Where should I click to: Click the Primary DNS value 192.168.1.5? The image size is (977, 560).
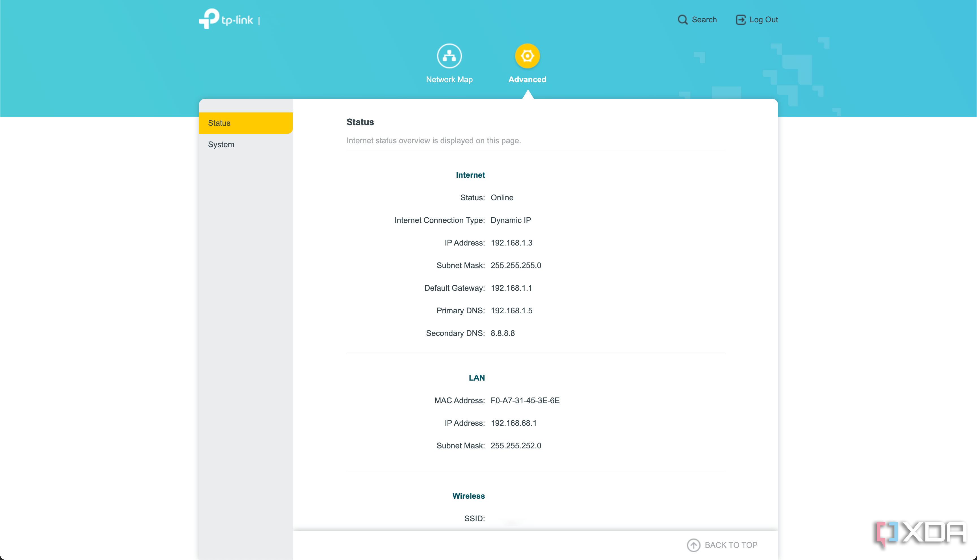click(x=511, y=311)
